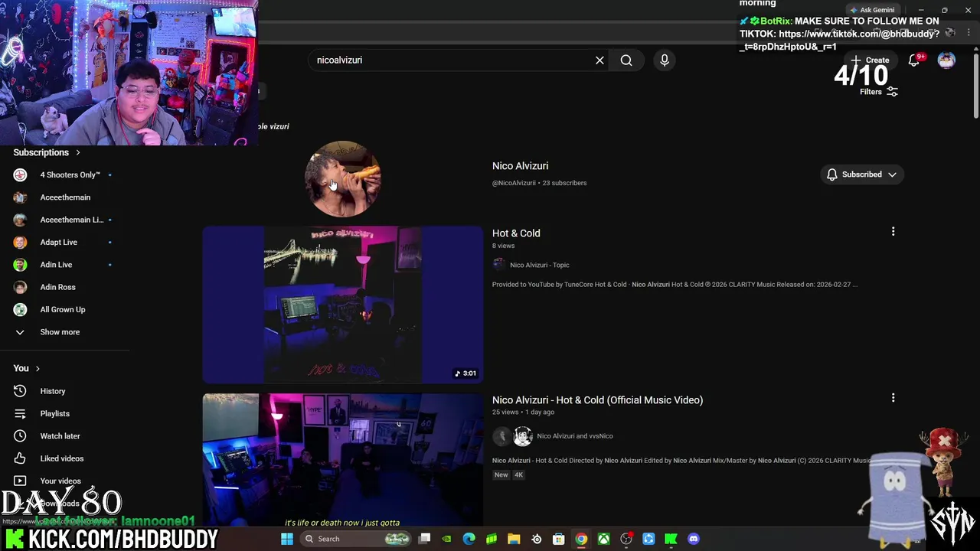The width and height of the screenshot is (980, 551).
Task: Open the 4 Shooters Only subscription
Action: tap(64, 175)
